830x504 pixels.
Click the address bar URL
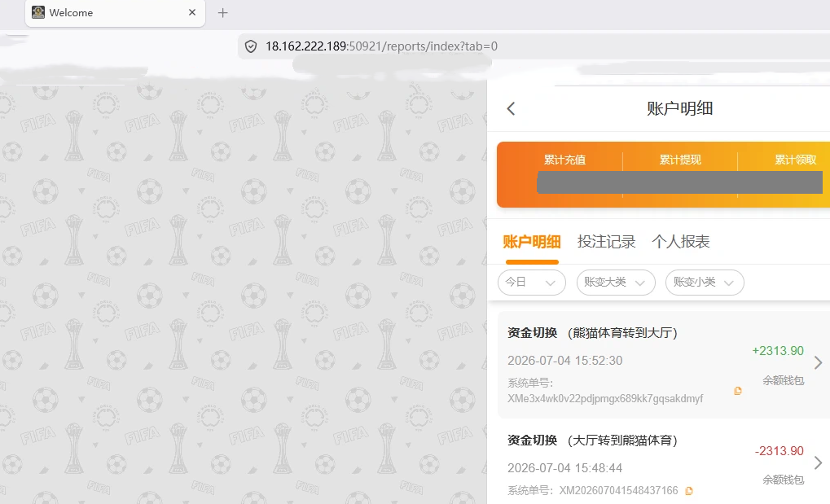point(381,46)
